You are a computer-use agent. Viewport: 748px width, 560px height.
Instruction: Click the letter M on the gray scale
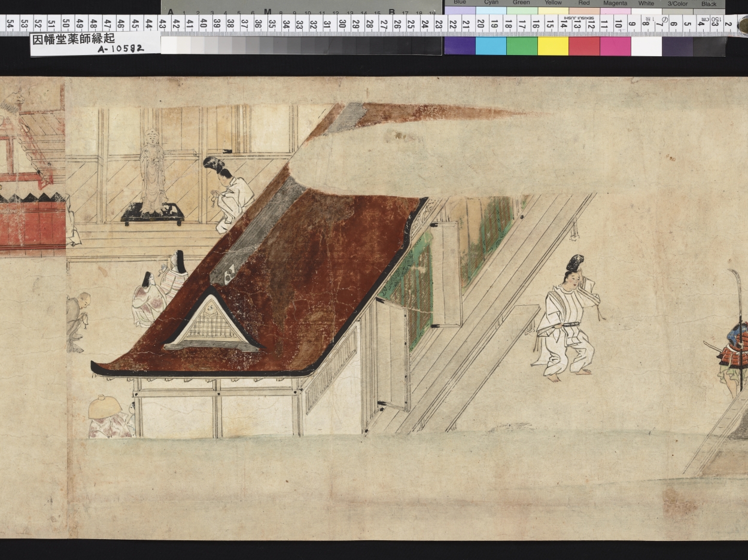coord(267,11)
